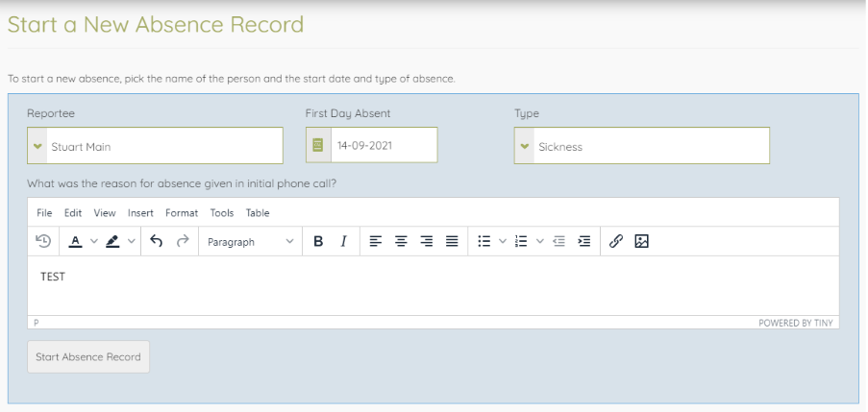Align text right
Screen dimensions: 868x412
[x=427, y=241]
